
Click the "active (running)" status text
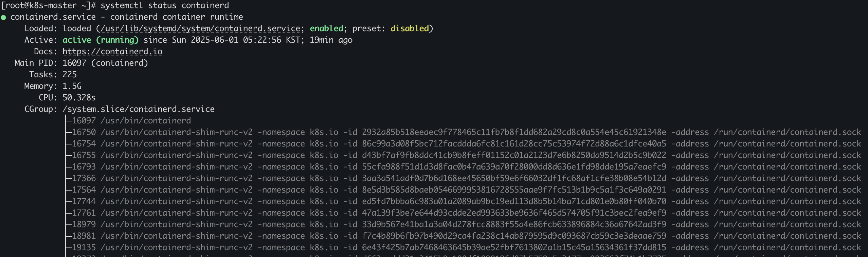[x=101, y=40]
